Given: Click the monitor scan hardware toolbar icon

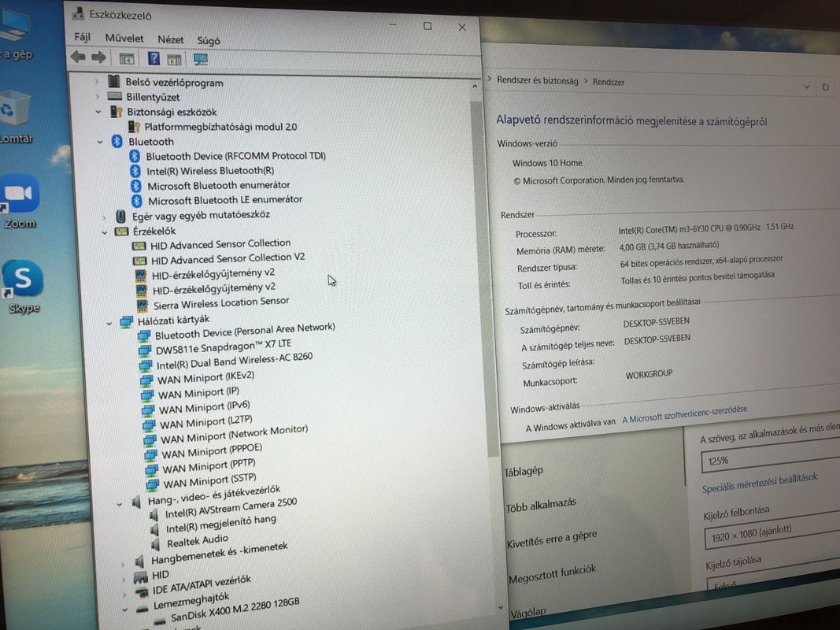Looking at the screenshot, I should pyautogui.click(x=201, y=60).
